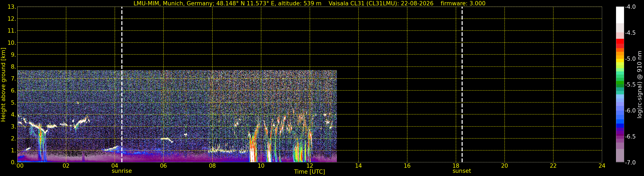Click the 'Height above ground [km]' axis label
Viewport: 644px width, 176px height.
point(3,85)
